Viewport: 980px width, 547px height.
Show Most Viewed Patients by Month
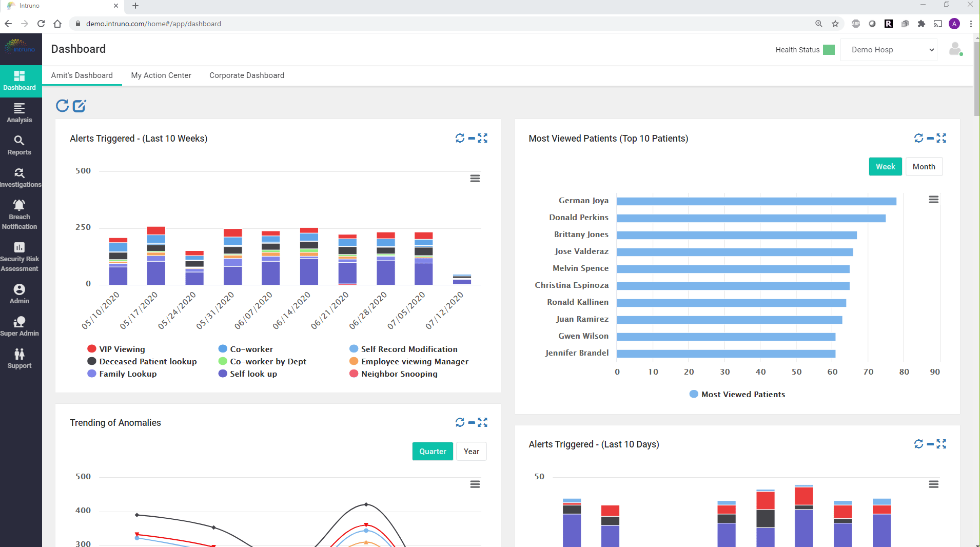[924, 166]
